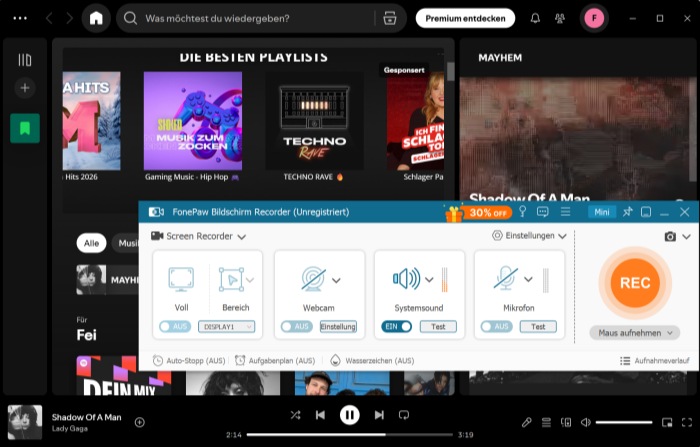Pause the current song
This screenshot has width=700, height=447.
tap(350, 415)
